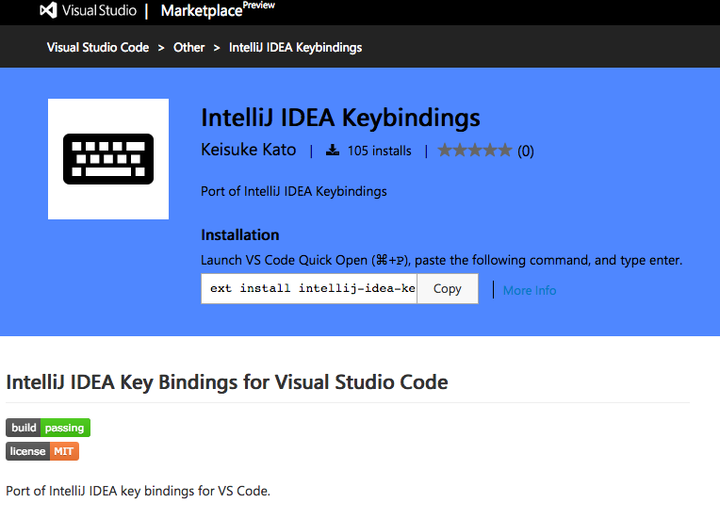Click the first rating star

pos(445,151)
